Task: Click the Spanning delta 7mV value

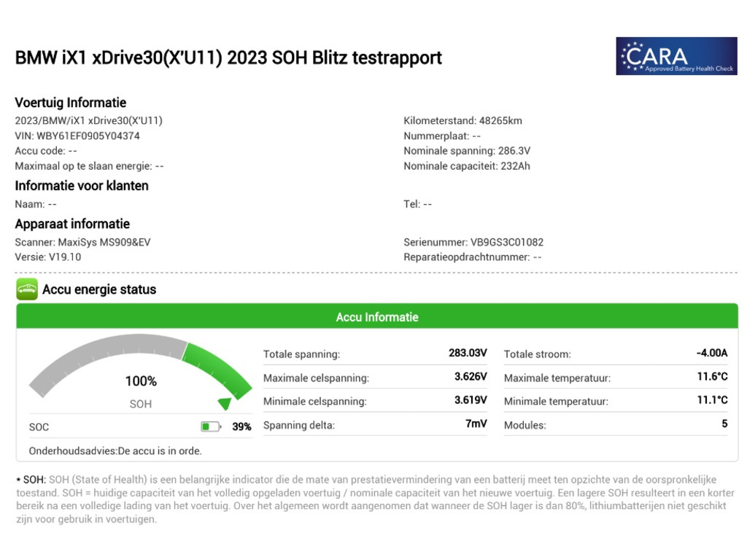Action: coord(476,424)
